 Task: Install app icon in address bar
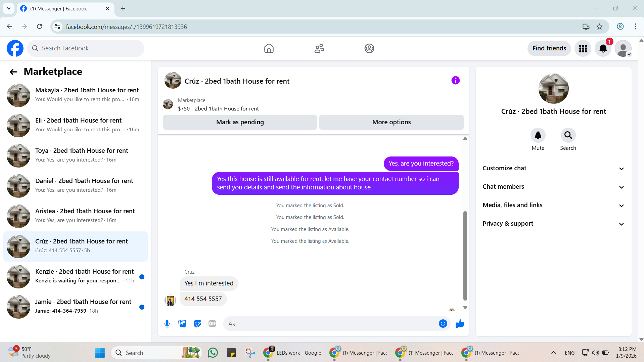586,27
